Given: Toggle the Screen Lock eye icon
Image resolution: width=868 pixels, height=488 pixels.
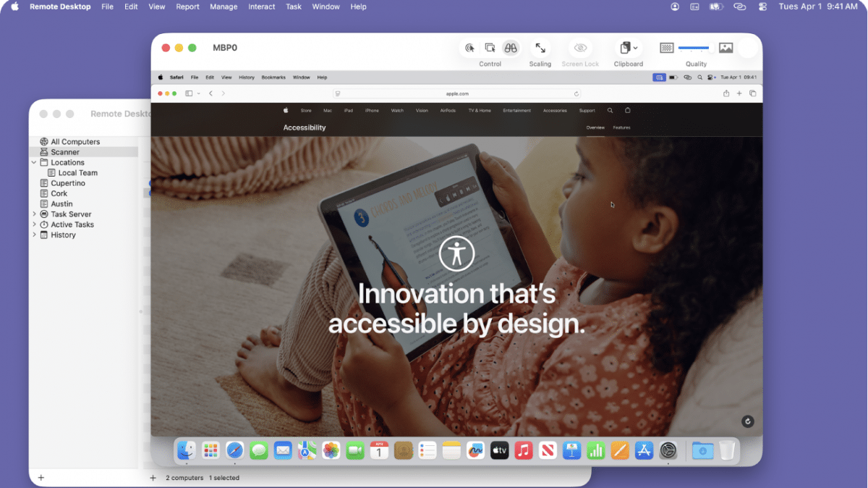Looking at the screenshot, I should (580, 48).
